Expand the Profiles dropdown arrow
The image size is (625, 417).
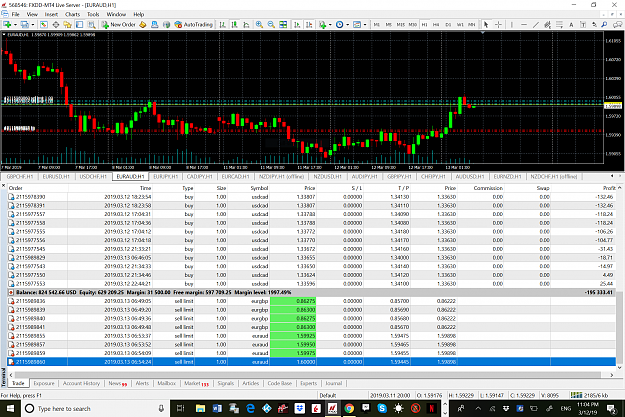click(33, 25)
